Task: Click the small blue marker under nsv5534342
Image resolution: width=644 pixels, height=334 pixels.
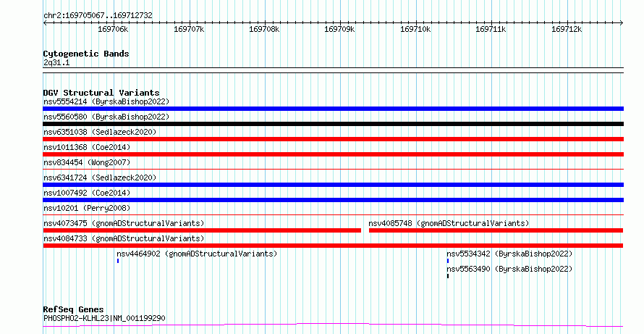Action: point(448,261)
